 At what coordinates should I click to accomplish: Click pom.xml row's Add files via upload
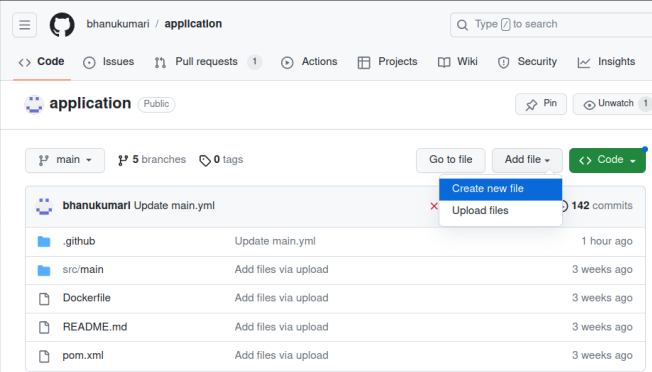(282, 356)
